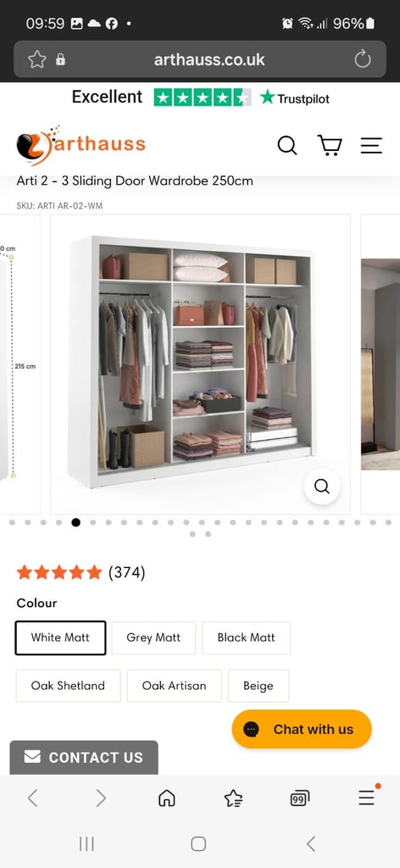Open the browser tabs counter icon

[300, 798]
